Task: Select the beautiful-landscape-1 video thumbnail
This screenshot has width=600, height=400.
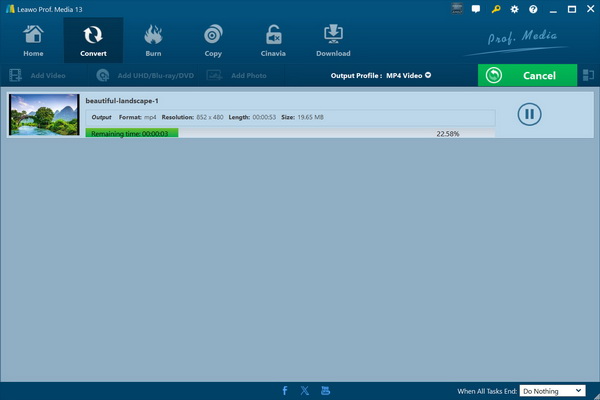Action: [x=44, y=114]
